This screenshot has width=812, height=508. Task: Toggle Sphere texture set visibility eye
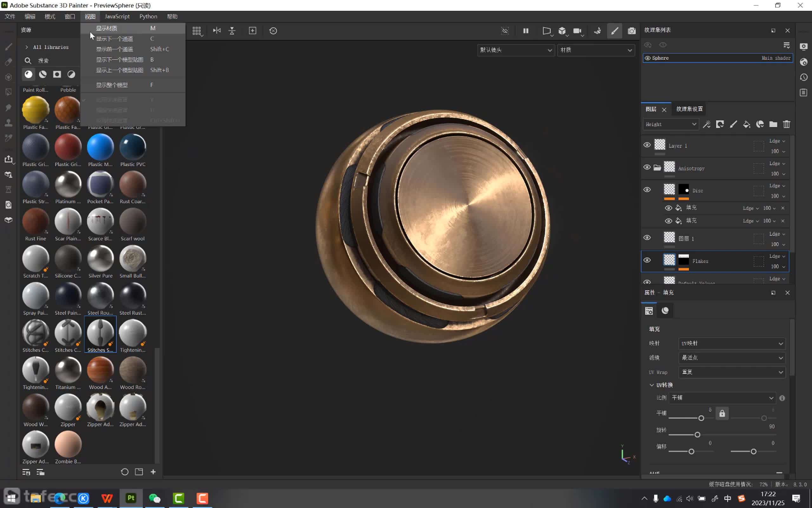click(x=648, y=58)
